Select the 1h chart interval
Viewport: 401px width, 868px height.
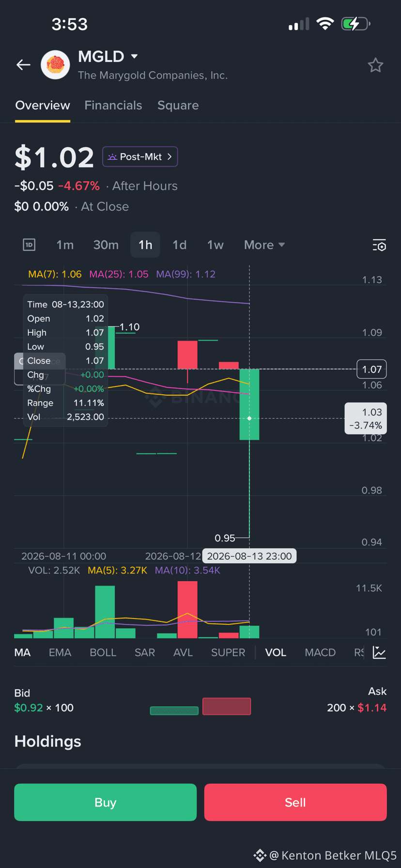[145, 245]
